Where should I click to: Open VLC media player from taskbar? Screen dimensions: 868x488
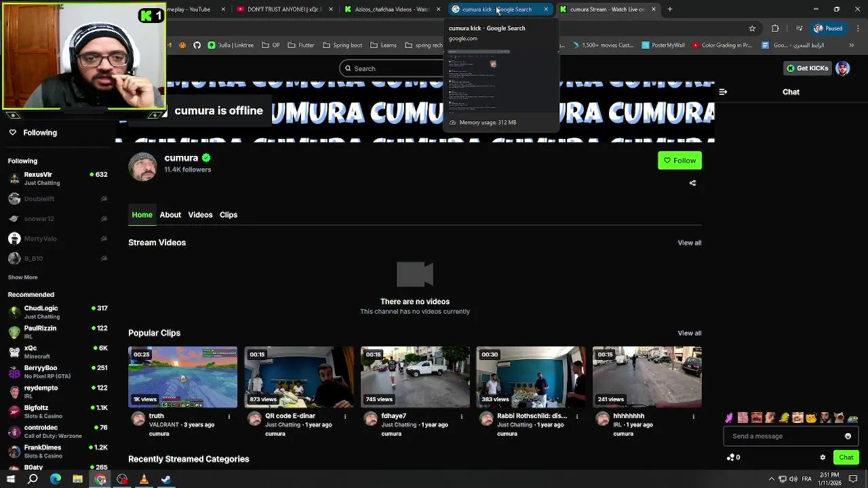(x=144, y=479)
